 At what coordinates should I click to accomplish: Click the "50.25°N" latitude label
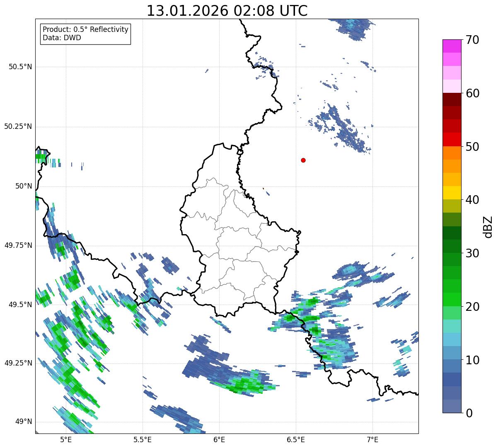pos(18,126)
